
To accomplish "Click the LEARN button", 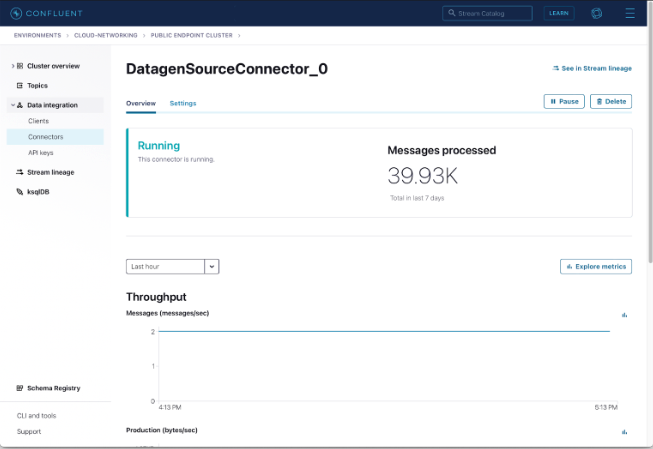I will tap(558, 13).
